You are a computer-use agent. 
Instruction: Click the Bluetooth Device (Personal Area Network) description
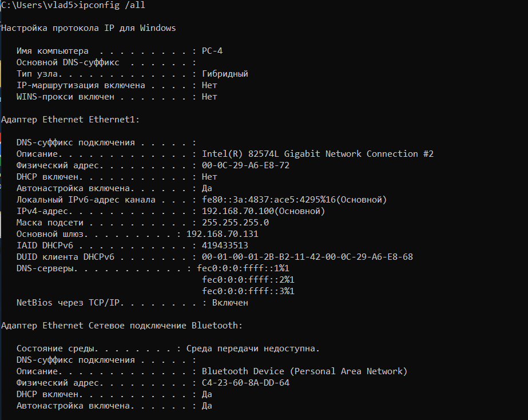click(305, 371)
